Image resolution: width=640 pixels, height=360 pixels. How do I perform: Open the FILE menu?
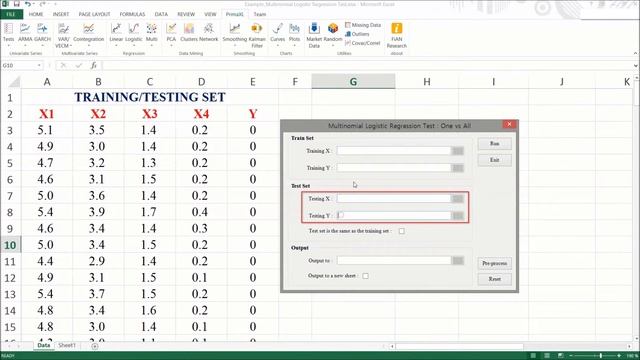click(x=11, y=14)
